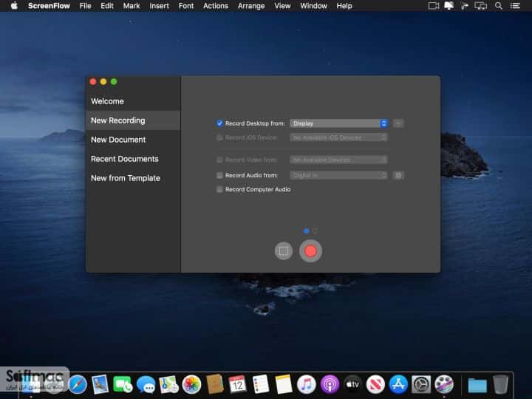This screenshot has width=532, height=399.
Task: Click the ScreenFlow camera icon in the menu bar
Action: point(433,6)
